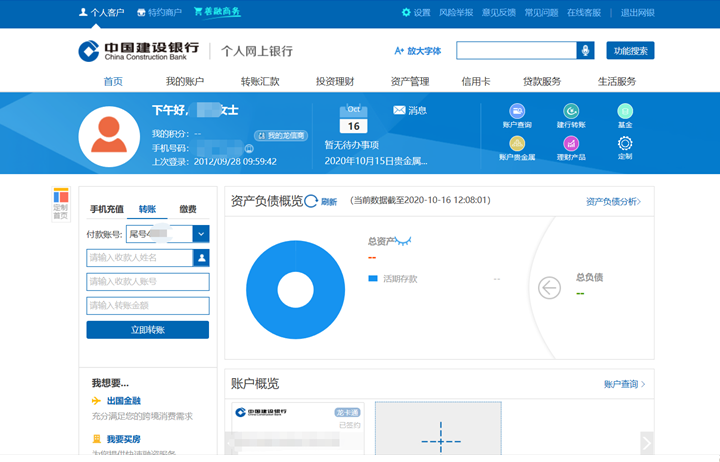
Task: Open the 定制 gear icon in banner
Action: click(x=625, y=143)
